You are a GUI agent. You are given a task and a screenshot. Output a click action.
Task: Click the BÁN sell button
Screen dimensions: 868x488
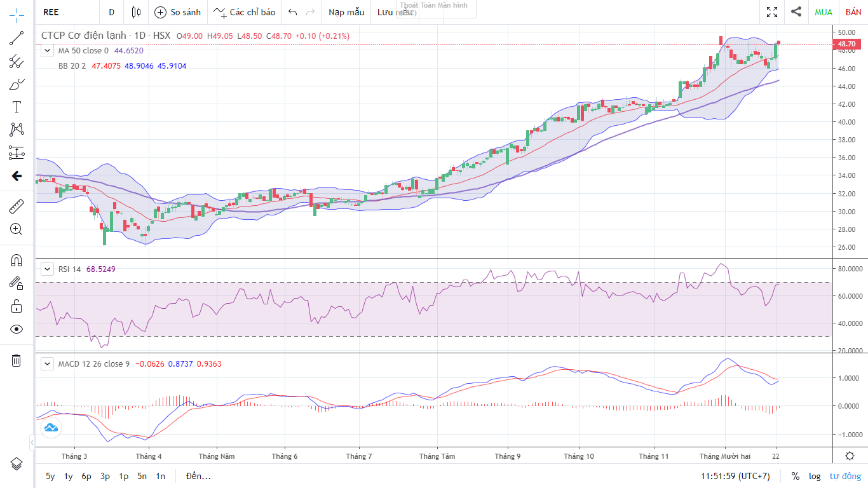point(853,12)
